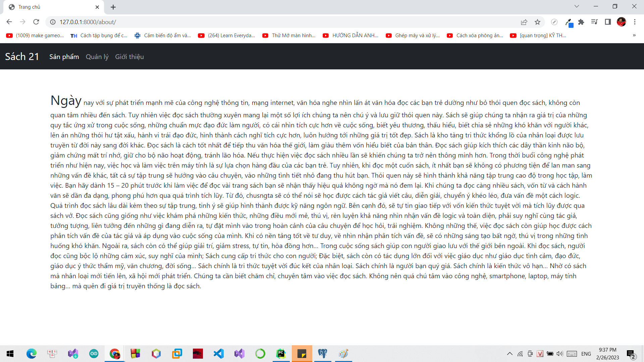
Task: Open Cách tập bụng bookmark
Action: point(99,36)
